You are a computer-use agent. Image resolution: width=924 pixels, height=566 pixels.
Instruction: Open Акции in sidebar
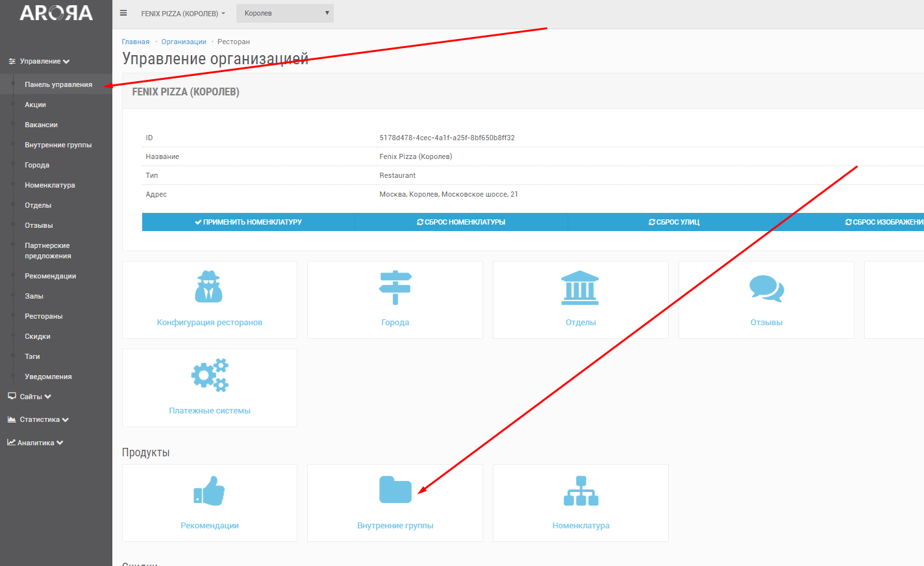(x=35, y=105)
